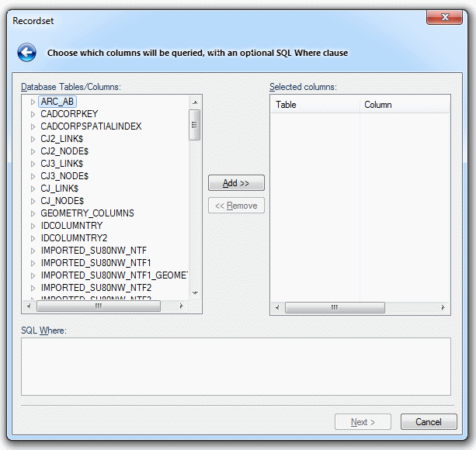Expand the IDCOLUMNTRY table arrow
Screen dimensions: 476x450
tap(33, 227)
